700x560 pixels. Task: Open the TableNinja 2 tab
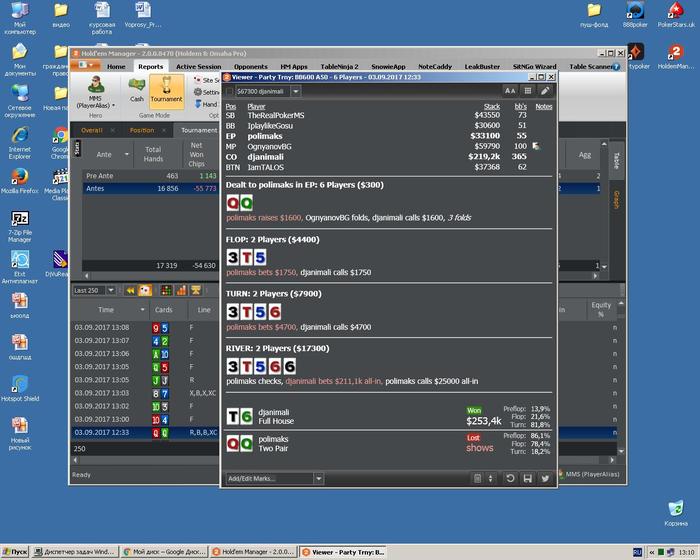[339, 67]
